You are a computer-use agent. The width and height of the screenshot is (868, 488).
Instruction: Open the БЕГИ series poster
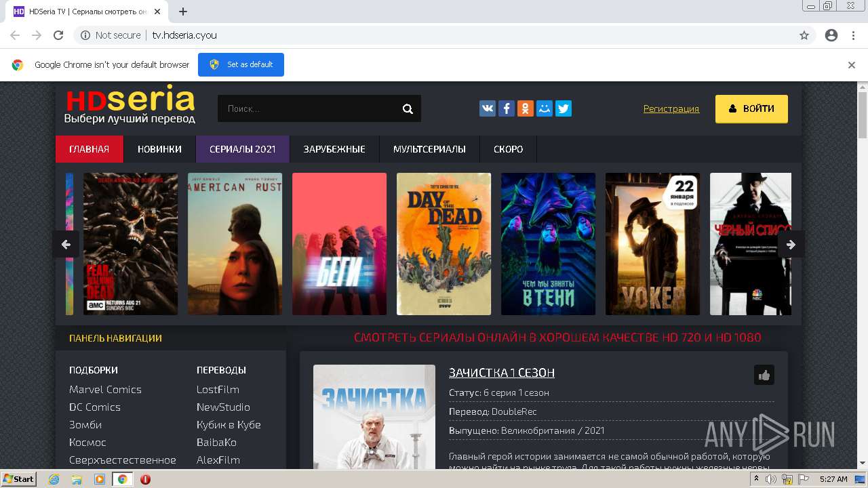[339, 244]
